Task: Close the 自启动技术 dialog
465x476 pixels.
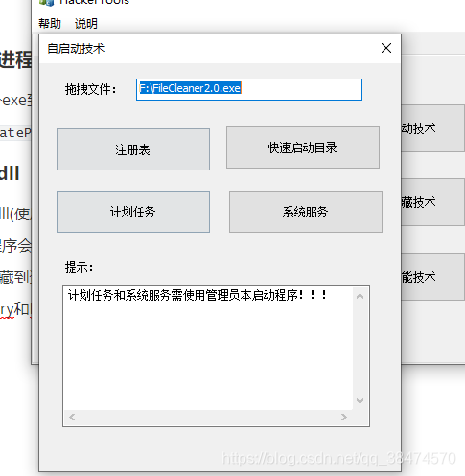Action: [386, 48]
